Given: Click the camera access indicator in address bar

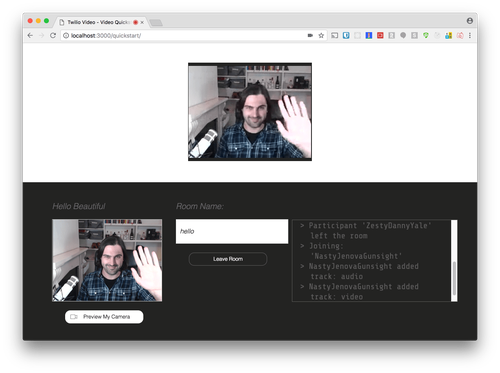Looking at the screenshot, I should pos(310,35).
